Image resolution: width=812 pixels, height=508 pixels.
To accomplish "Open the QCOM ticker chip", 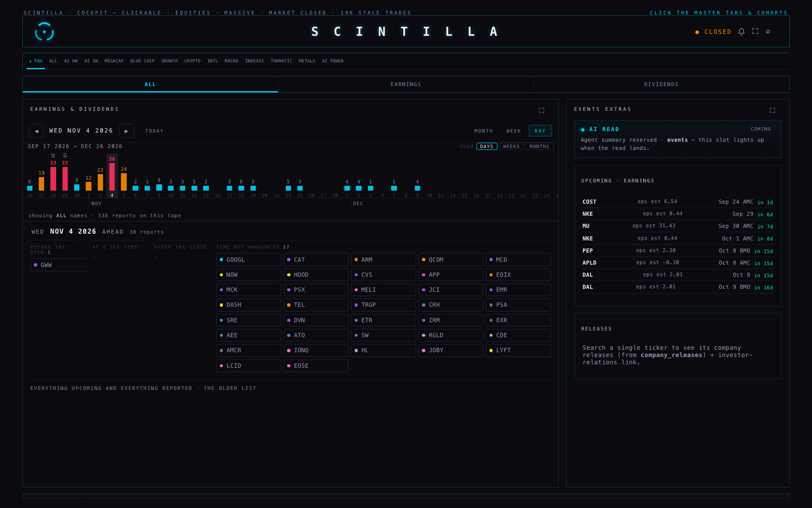I will [450, 260].
